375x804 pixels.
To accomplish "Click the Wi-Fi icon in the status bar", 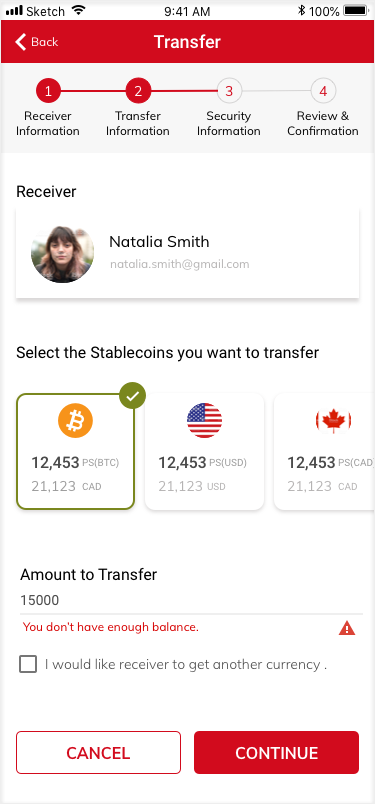I will (78, 10).
